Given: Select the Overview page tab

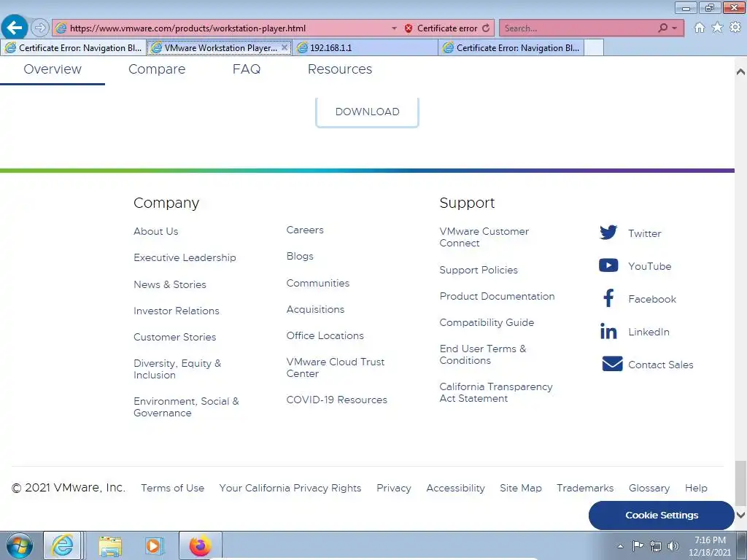Looking at the screenshot, I should 53,69.
